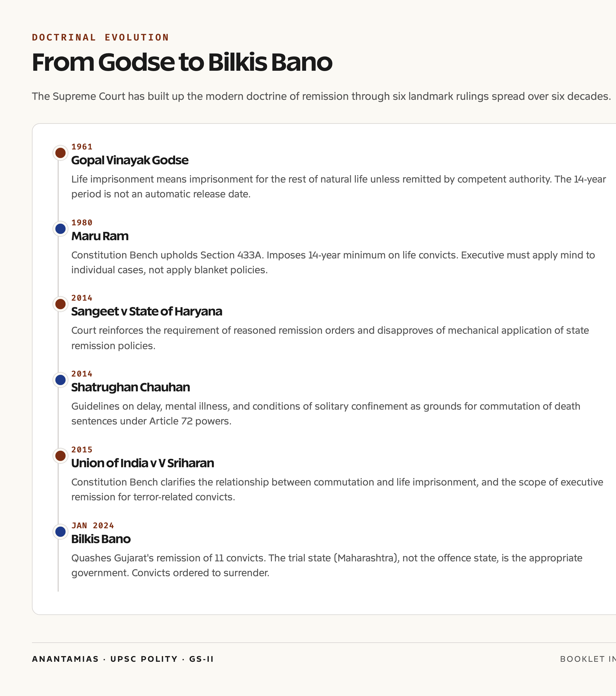
Task: Open the Bilkis Bano case heading
Action: (x=101, y=539)
